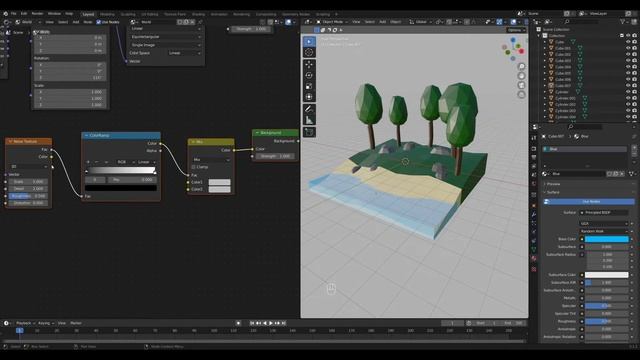Expand the Preview panel in material properties
This screenshot has height=360, width=640.
553,184
